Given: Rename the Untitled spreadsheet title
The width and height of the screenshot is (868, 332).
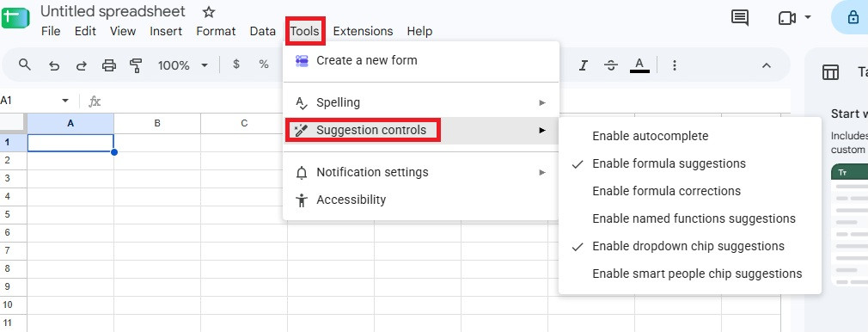Looking at the screenshot, I should 113,11.
